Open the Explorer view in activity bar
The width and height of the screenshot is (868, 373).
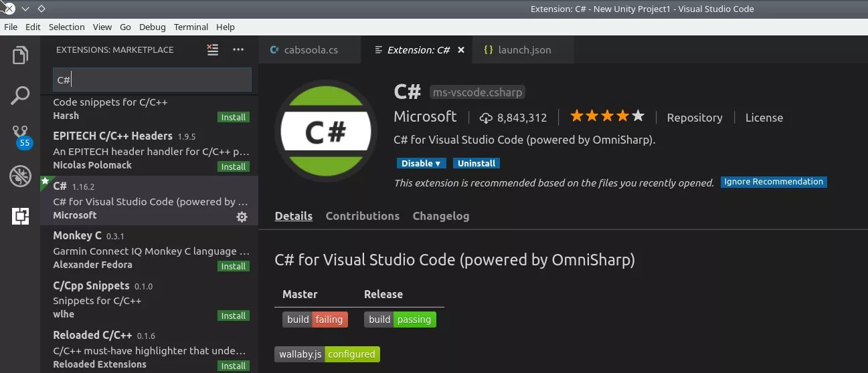coord(20,55)
